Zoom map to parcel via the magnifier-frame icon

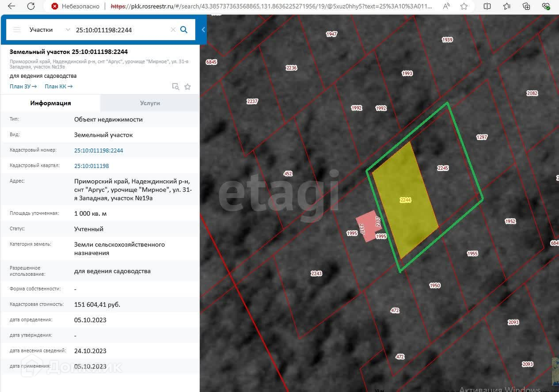[x=175, y=87]
